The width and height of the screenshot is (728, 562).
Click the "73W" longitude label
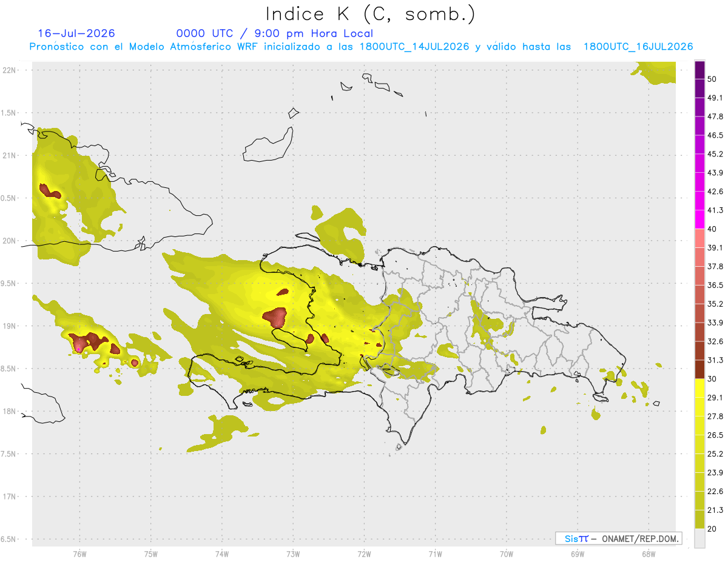coord(293,554)
